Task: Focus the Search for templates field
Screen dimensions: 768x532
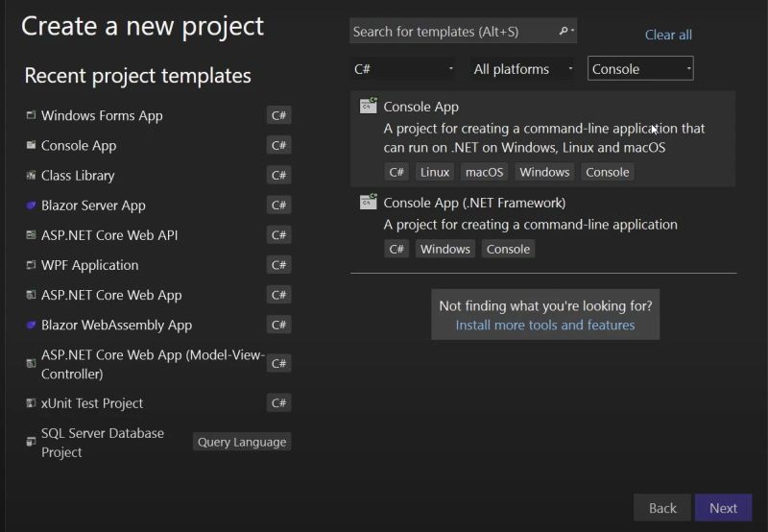Action: click(463, 32)
